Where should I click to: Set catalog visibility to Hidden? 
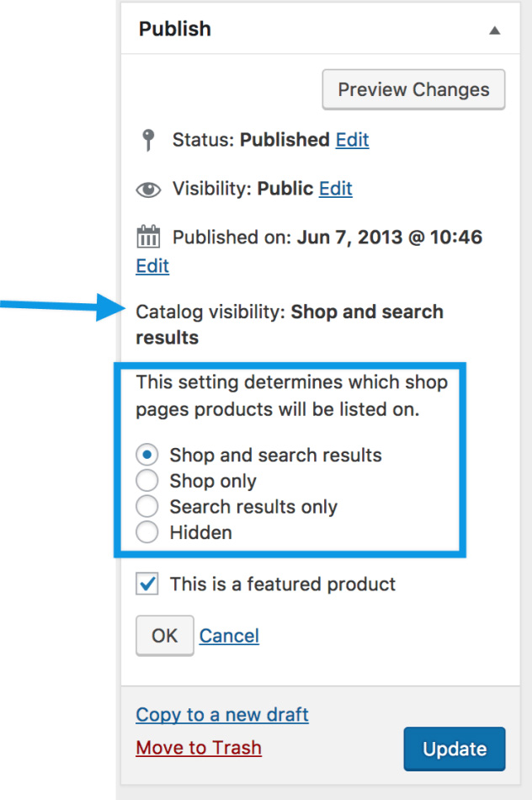(147, 533)
